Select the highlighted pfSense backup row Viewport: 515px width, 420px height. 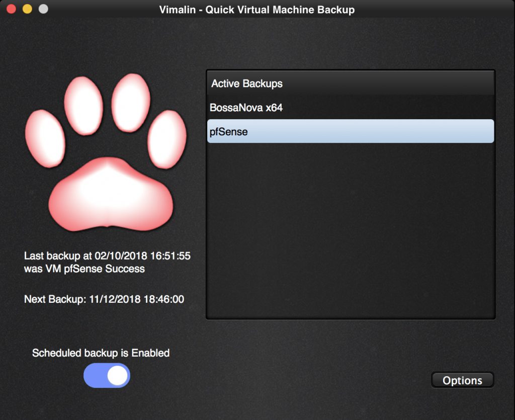point(351,131)
